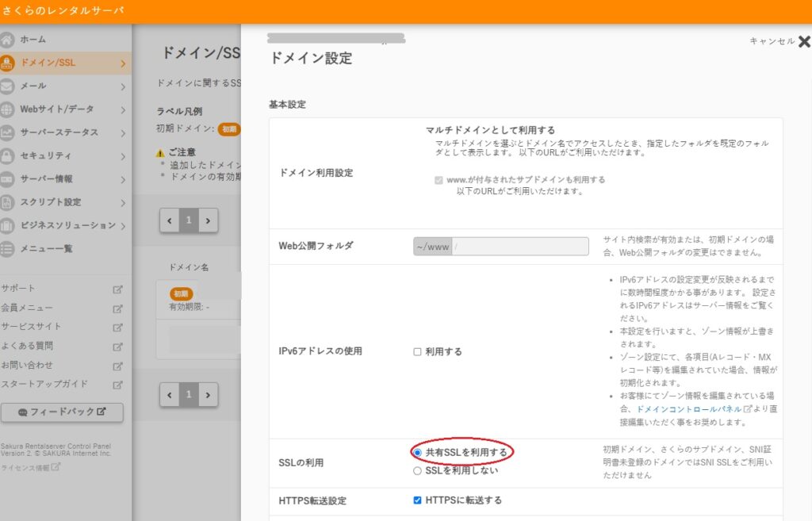Enable the IPv6 利用する checkbox
This screenshot has height=521, width=812.
point(417,352)
